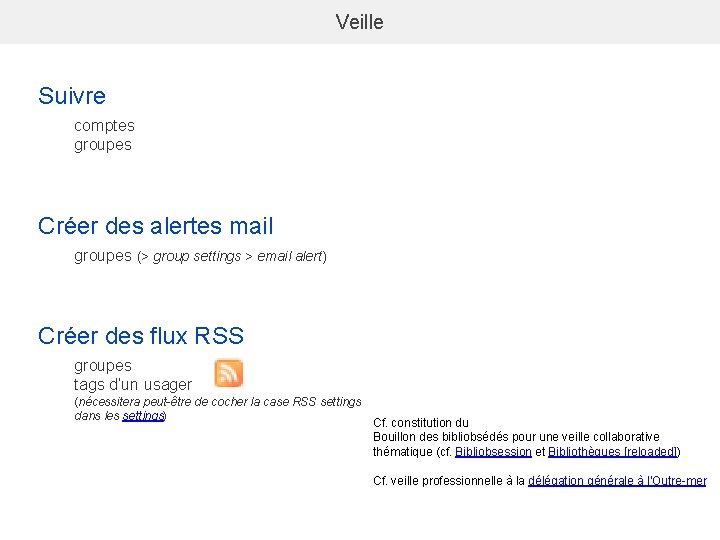
Task: Click the tags d'un usager text
Action: (133, 384)
